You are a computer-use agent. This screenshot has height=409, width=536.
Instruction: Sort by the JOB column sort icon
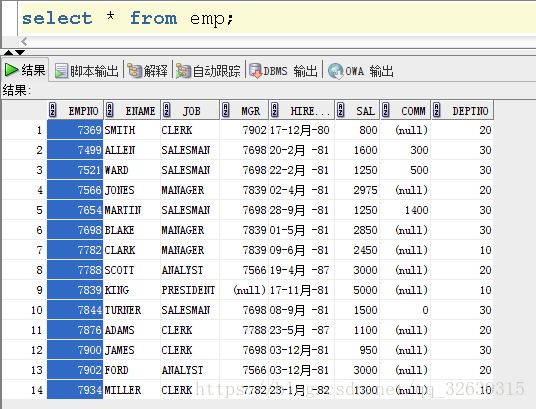tap(166, 110)
